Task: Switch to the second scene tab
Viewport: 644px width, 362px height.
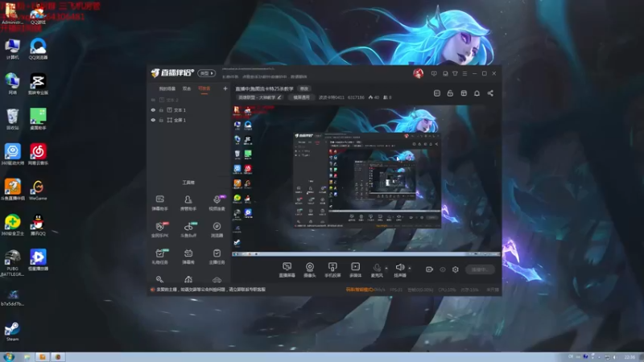Action: (187, 88)
